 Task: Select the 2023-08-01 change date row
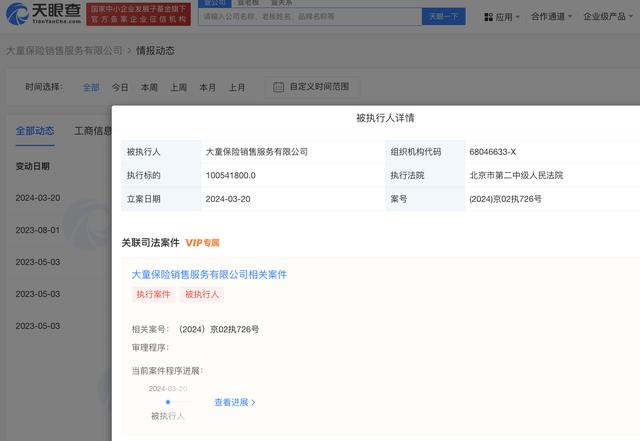pyautogui.click(x=38, y=230)
